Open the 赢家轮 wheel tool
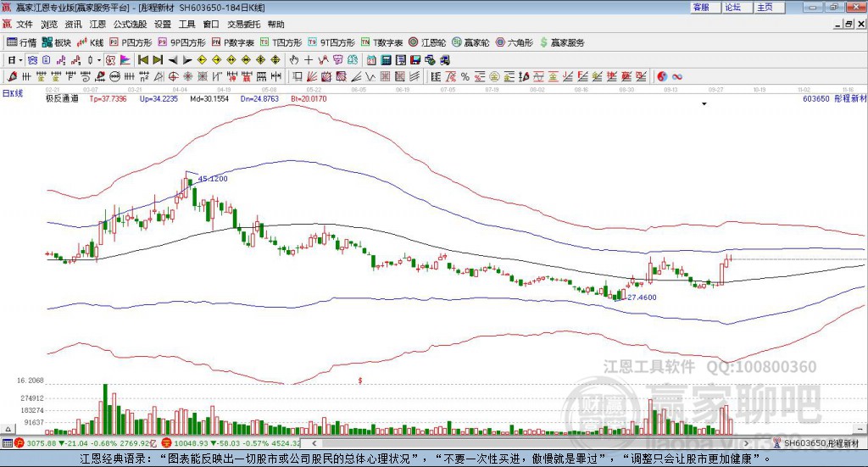Screen dimensions: 868x467 470,42
